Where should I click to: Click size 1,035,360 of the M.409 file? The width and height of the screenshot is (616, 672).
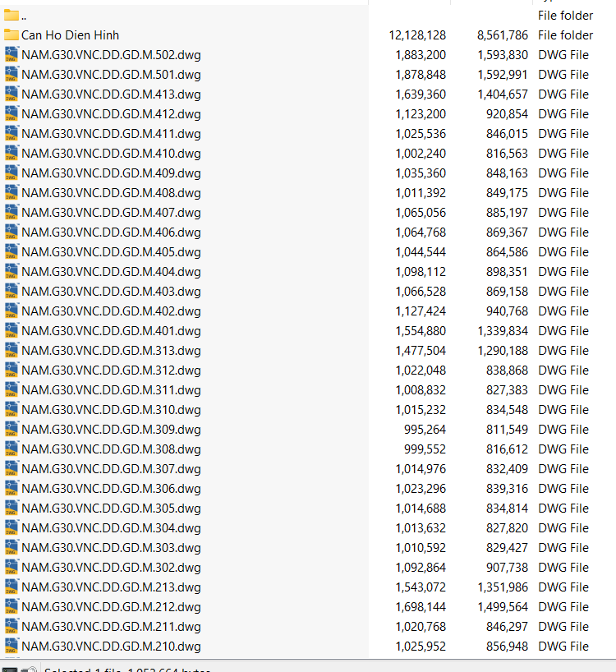pos(421,173)
